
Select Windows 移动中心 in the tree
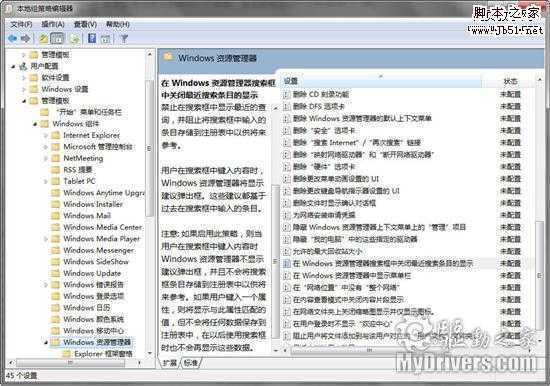click(93, 331)
